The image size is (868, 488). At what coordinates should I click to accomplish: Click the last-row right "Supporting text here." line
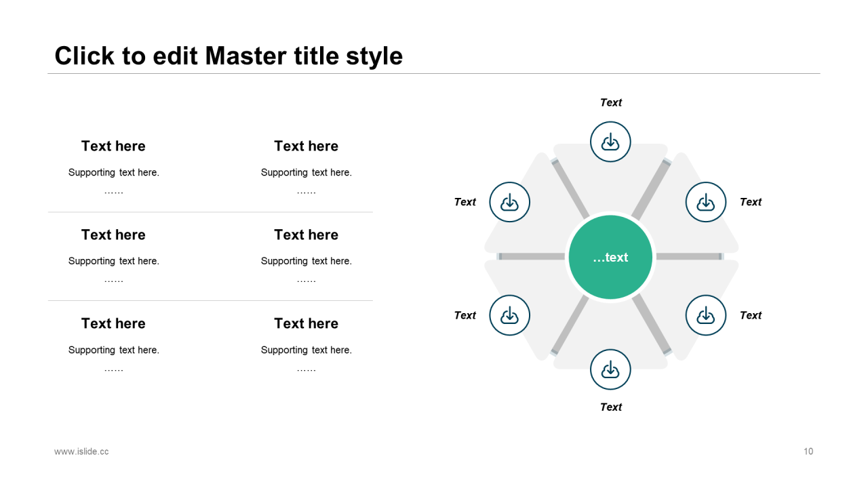point(306,350)
